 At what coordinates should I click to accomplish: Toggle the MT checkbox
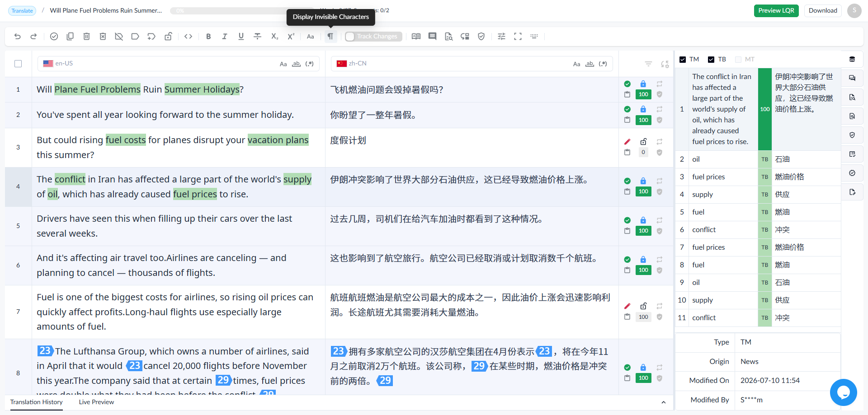point(738,60)
